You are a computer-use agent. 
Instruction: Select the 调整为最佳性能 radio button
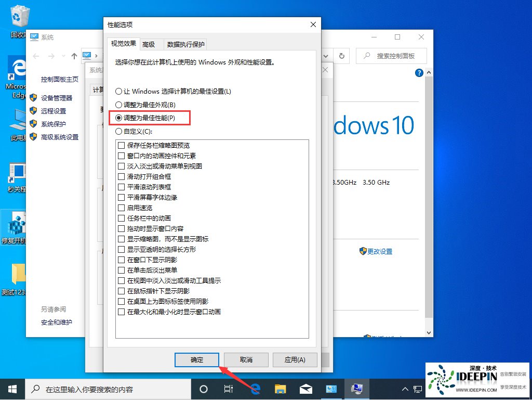(x=118, y=118)
